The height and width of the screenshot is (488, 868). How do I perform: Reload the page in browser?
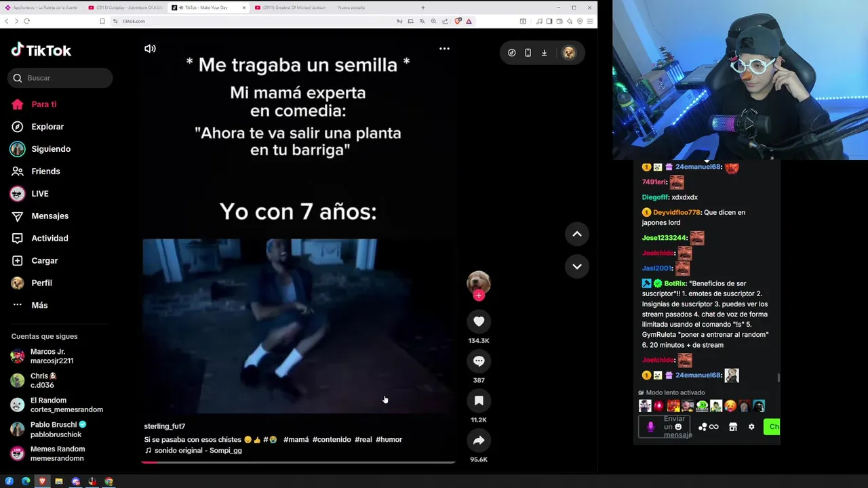point(26,21)
